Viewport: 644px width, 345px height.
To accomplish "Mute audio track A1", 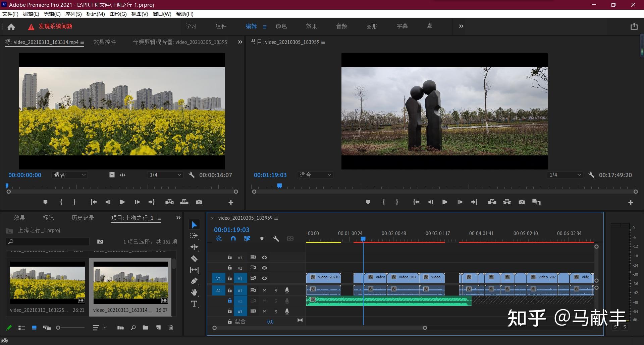I will [264, 291].
